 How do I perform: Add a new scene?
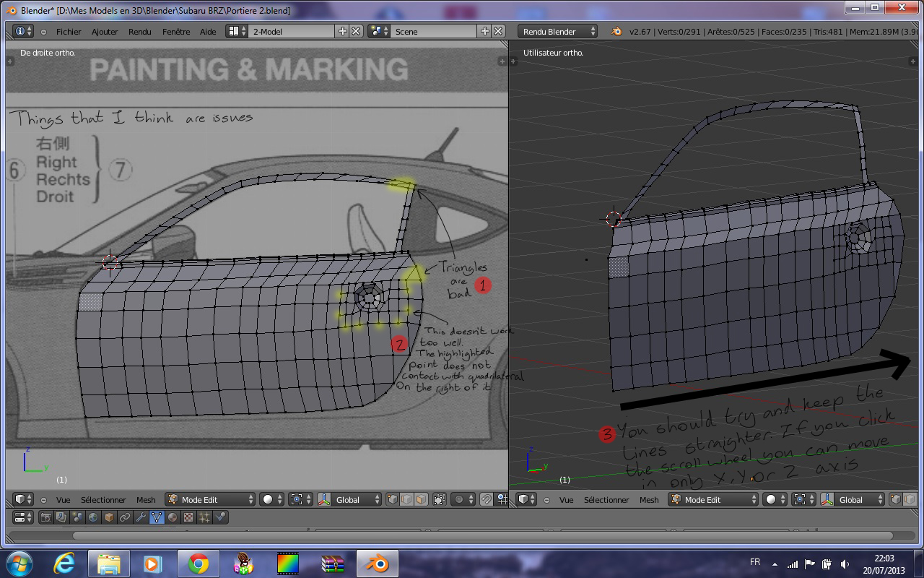tap(485, 31)
